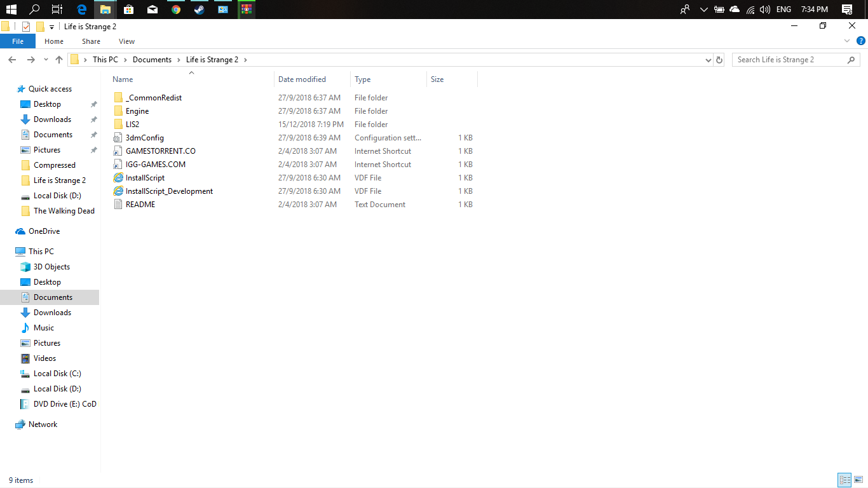Click the Properties icon in quick access toolbar
Screen dimensions: 868x488
click(x=26, y=27)
